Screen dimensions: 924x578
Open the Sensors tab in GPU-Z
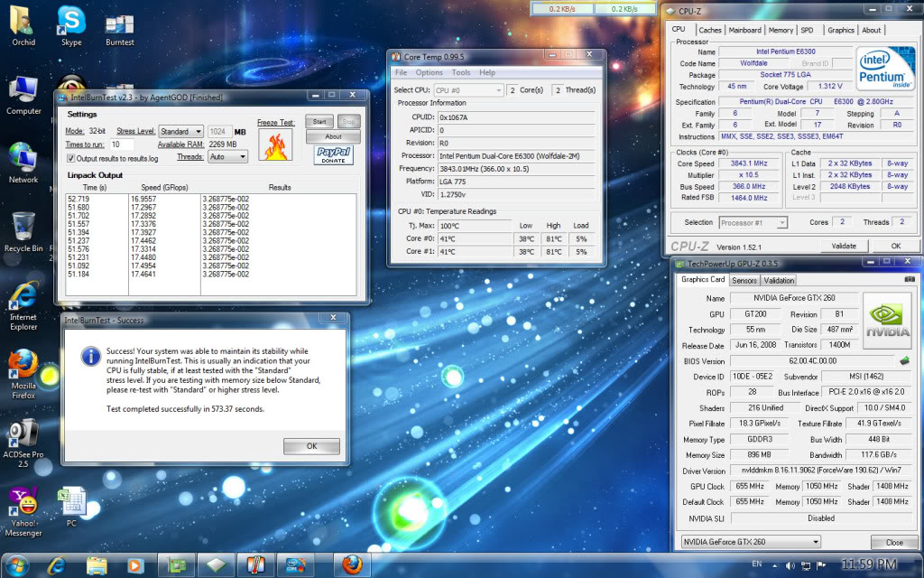pos(744,281)
